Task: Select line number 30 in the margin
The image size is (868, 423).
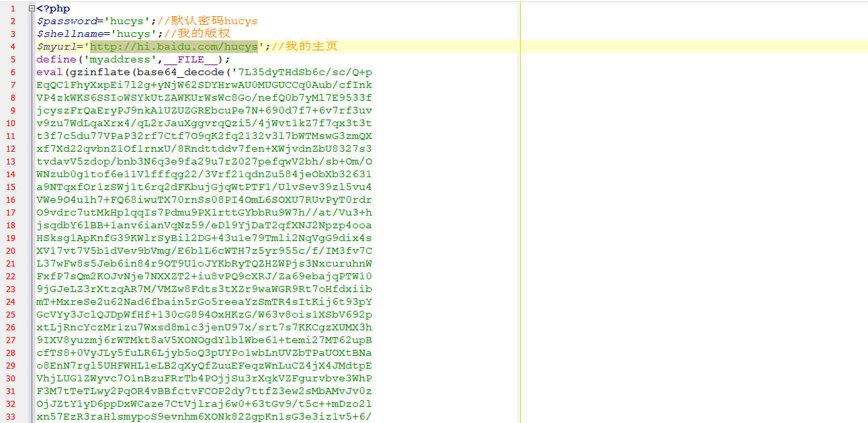Action: click(11, 379)
